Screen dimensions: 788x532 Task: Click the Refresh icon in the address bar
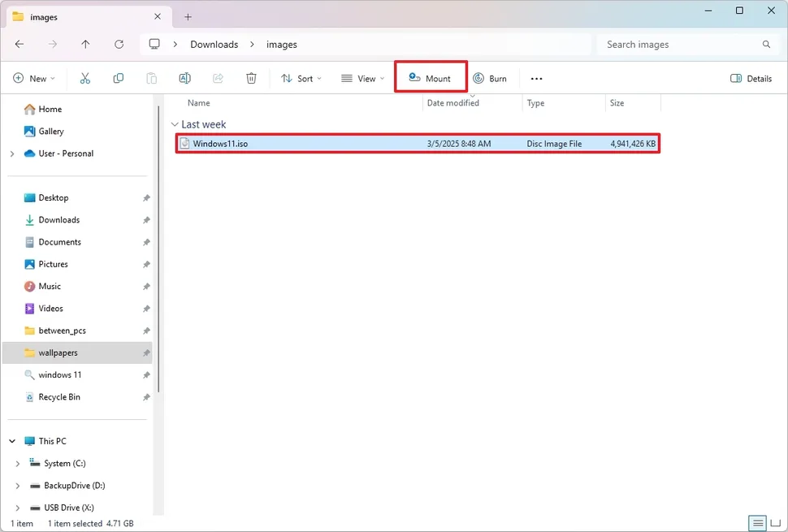tap(119, 45)
